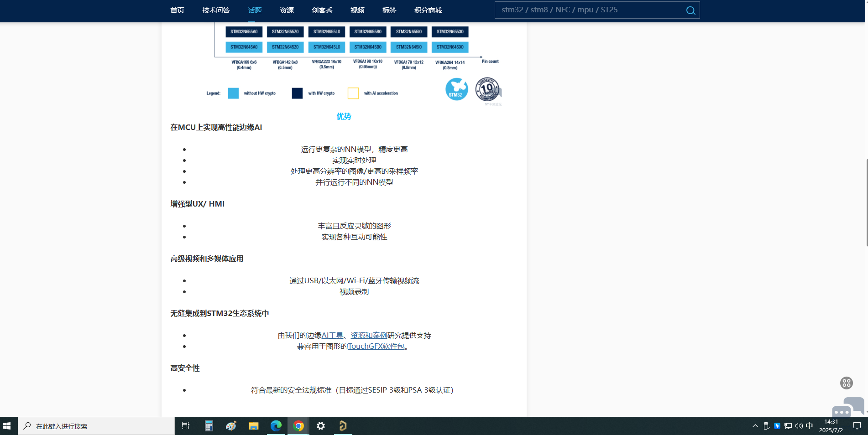Toggle the 中 input method indicator
This screenshot has width=868, height=435.
click(810, 426)
